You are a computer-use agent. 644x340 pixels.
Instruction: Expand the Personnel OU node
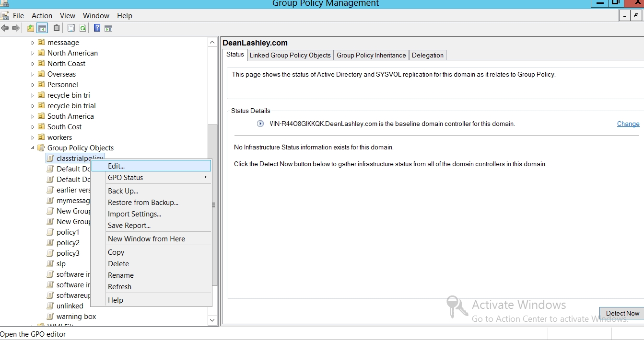pyautogui.click(x=33, y=85)
